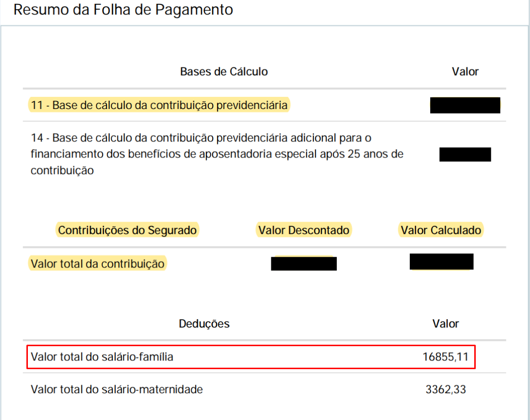
Task: Click redacted amount under Valor Descontado
Action: (x=304, y=264)
